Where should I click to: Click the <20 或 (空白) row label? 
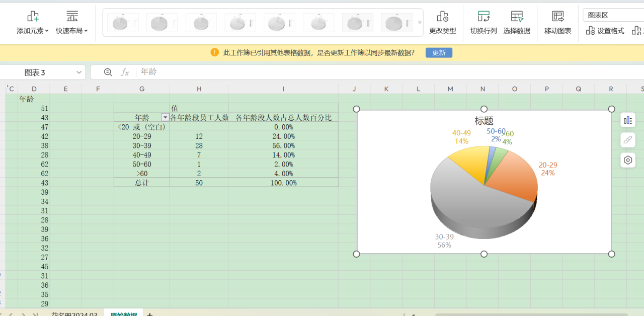142,127
